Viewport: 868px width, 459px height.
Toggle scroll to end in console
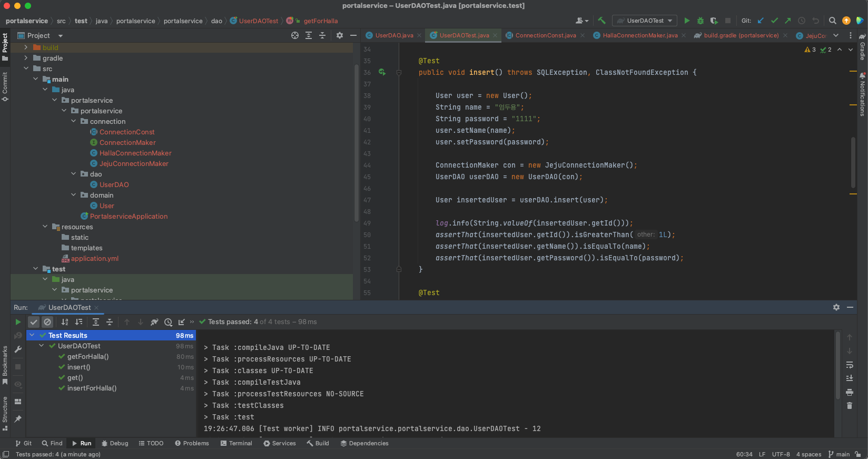pyautogui.click(x=850, y=378)
